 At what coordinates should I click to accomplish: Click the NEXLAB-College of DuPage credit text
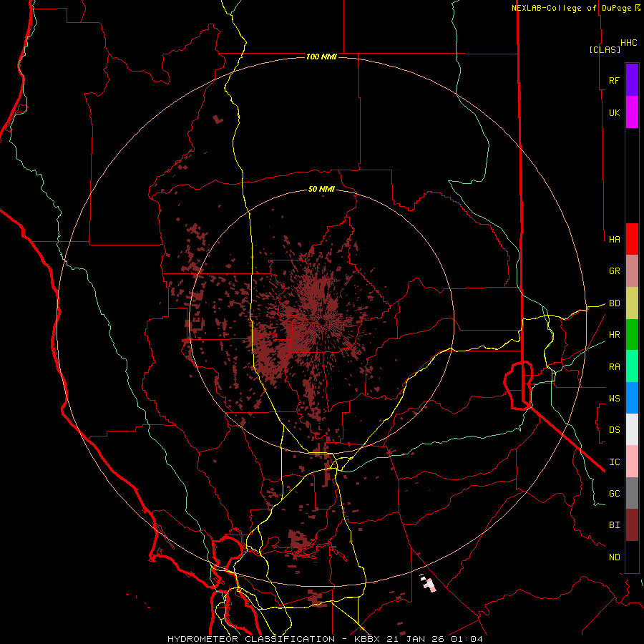571,8
